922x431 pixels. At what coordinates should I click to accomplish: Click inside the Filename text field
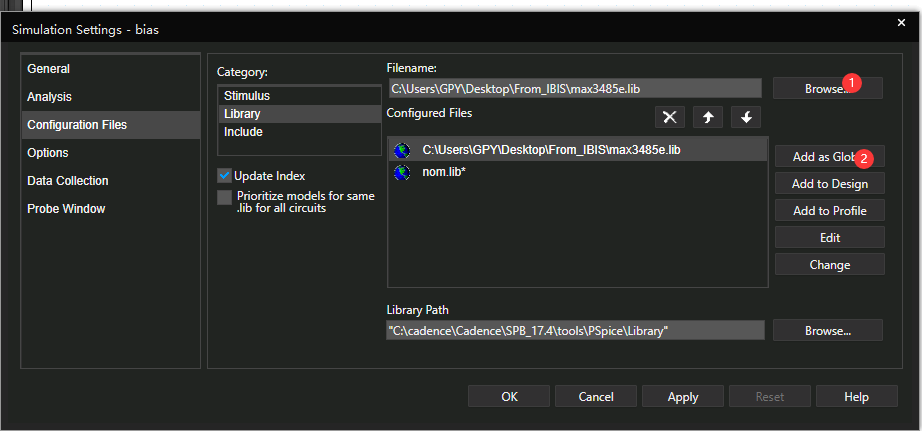pyautogui.click(x=574, y=89)
